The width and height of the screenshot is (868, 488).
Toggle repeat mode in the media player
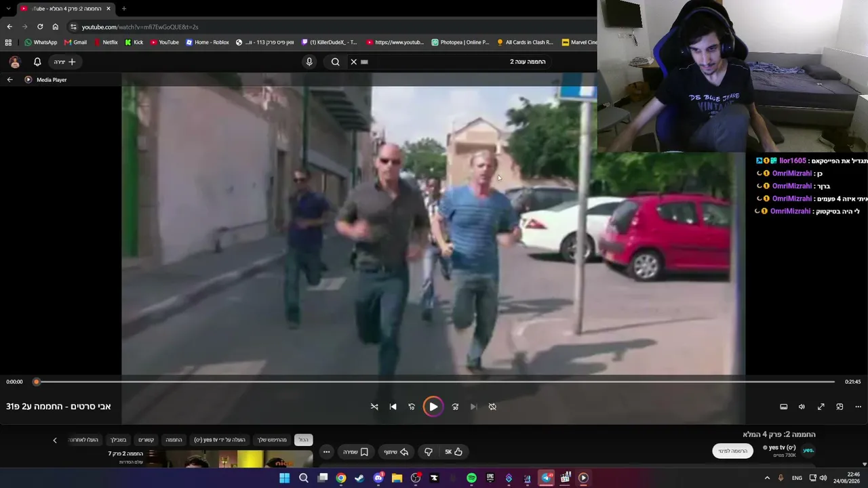point(492,407)
